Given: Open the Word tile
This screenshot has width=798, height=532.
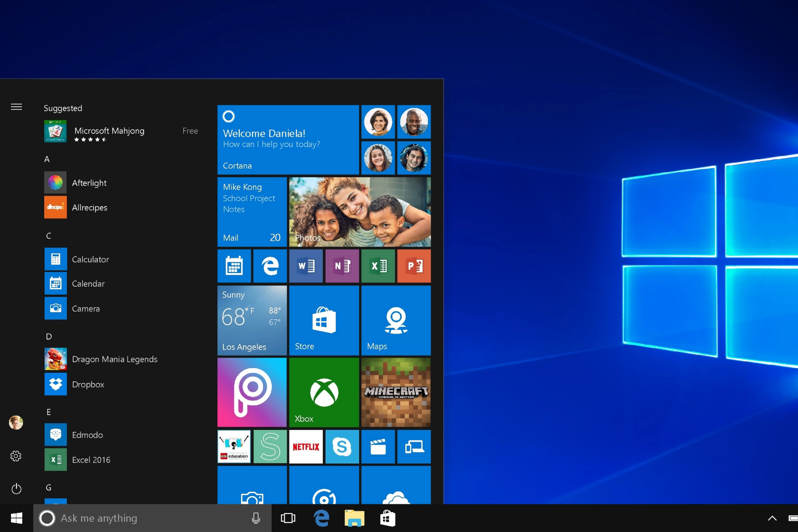Looking at the screenshot, I should (306, 266).
